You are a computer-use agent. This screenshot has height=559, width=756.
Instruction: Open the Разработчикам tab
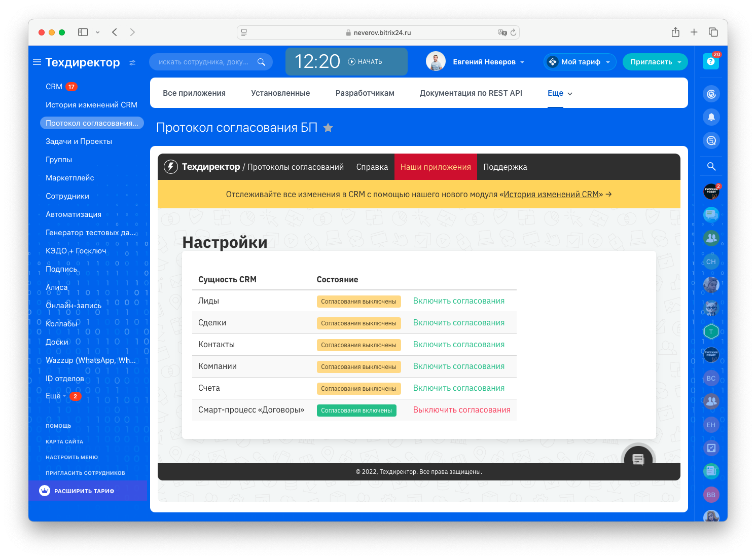click(365, 93)
